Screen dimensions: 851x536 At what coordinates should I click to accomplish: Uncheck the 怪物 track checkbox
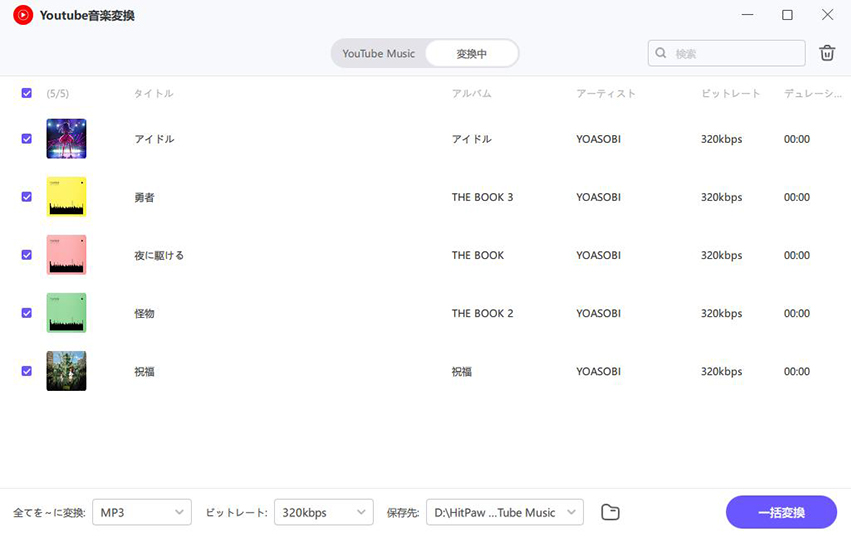[27, 313]
